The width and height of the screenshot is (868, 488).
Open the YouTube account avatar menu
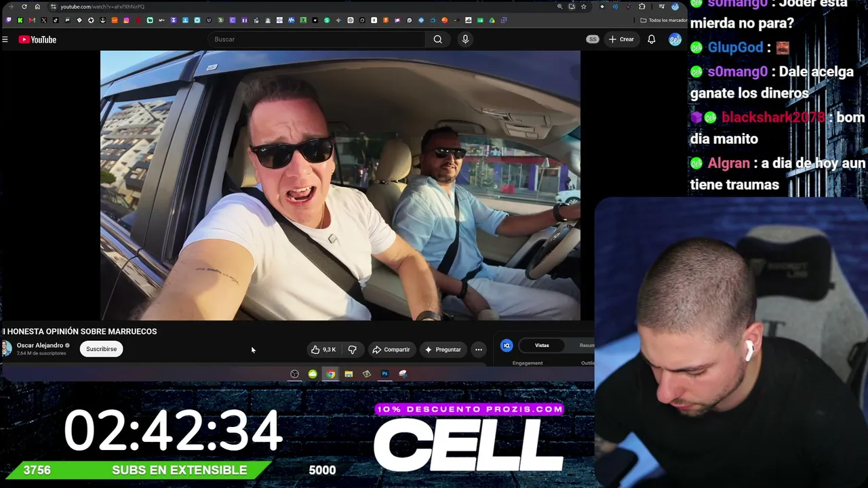[675, 39]
